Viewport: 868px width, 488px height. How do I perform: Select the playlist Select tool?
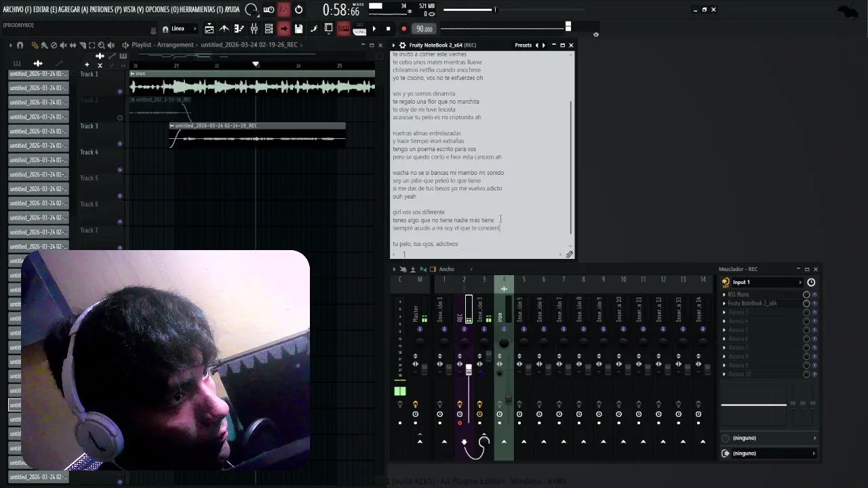click(x=92, y=45)
